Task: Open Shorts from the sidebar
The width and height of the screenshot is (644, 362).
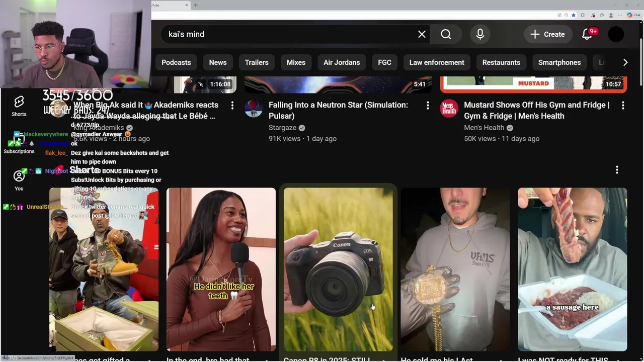Action: (19, 106)
